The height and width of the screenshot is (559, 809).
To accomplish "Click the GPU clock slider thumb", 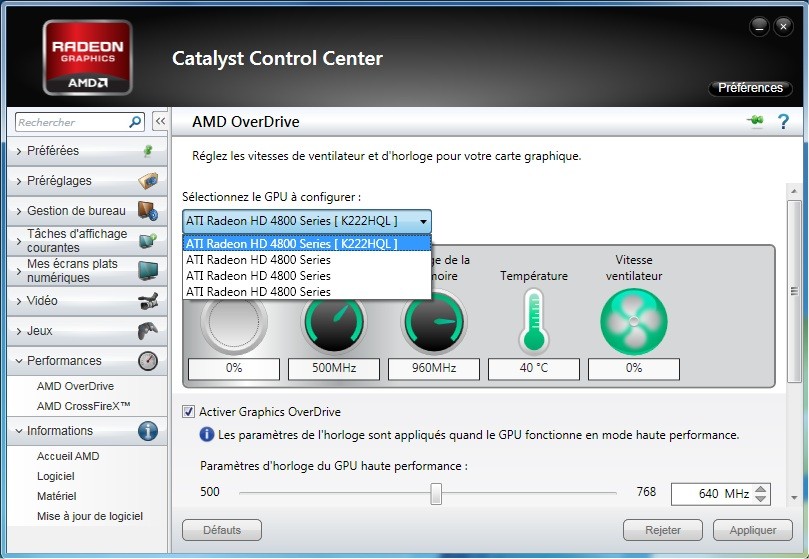I will (436, 493).
